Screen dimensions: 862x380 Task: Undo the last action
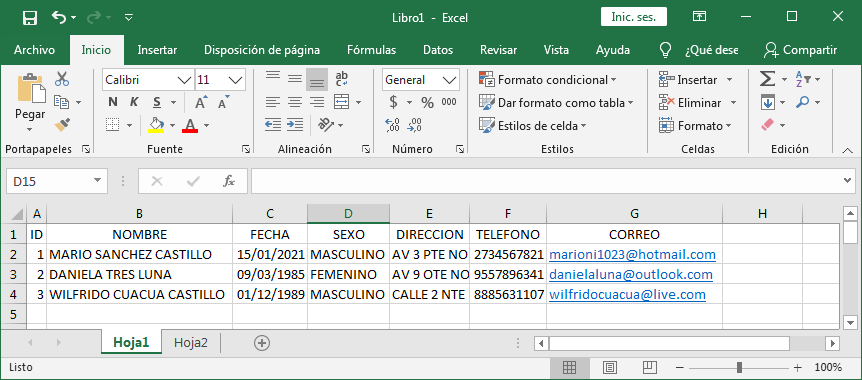click(59, 17)
